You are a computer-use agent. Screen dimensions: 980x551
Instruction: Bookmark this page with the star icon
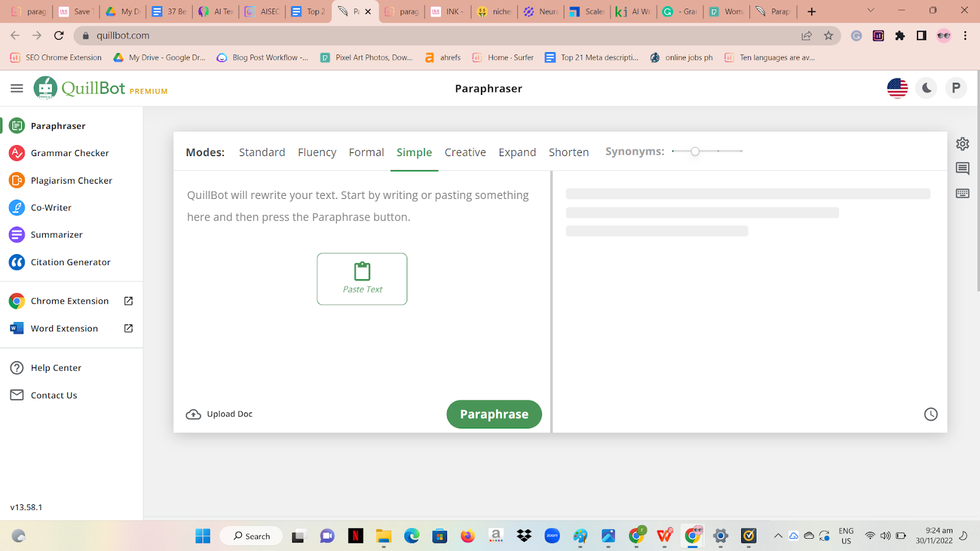pos(829,36)
